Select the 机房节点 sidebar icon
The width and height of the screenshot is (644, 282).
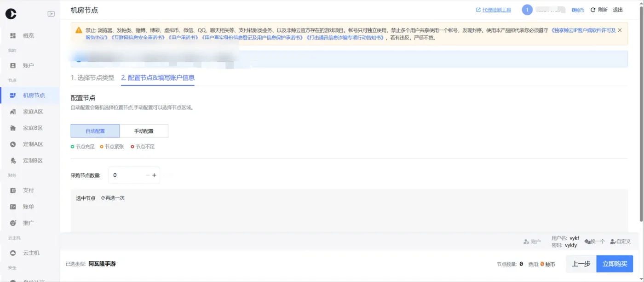pyautogui.click(x=13, y=96)
